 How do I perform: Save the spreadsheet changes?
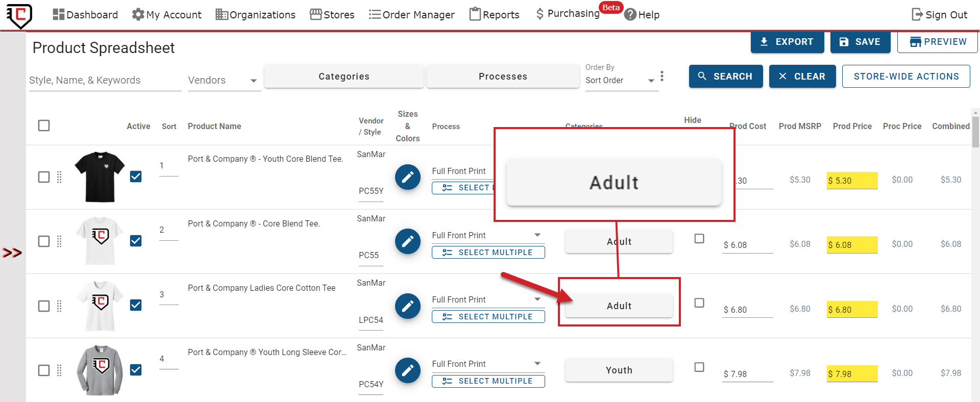[x=860, y=42]
